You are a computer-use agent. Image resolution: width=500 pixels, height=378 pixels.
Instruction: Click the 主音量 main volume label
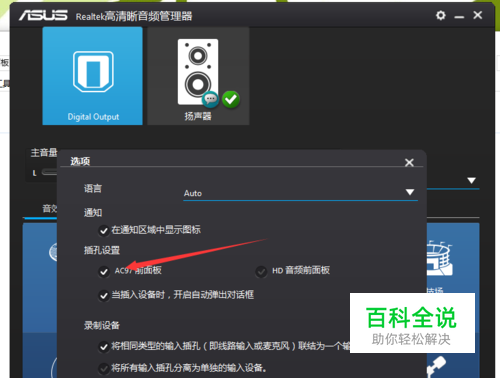(x=44, y=153)
